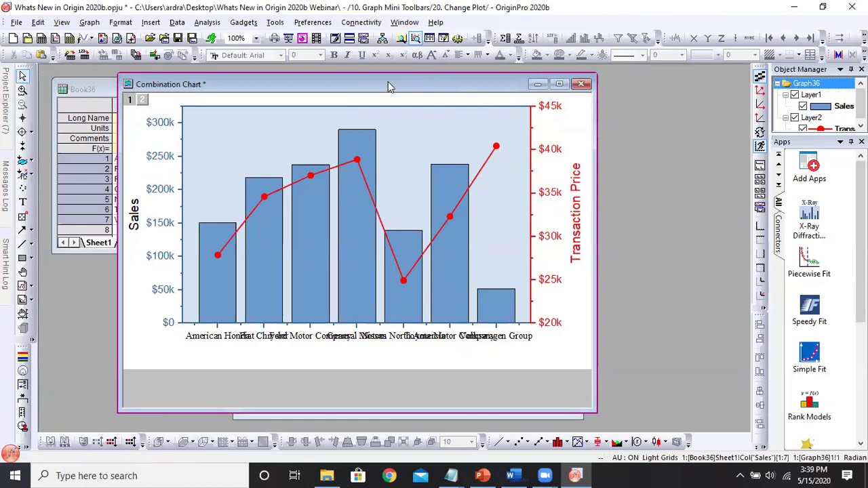Select layer 2 button on graph
Screen dimensions: 868x488
click(142, 100)
